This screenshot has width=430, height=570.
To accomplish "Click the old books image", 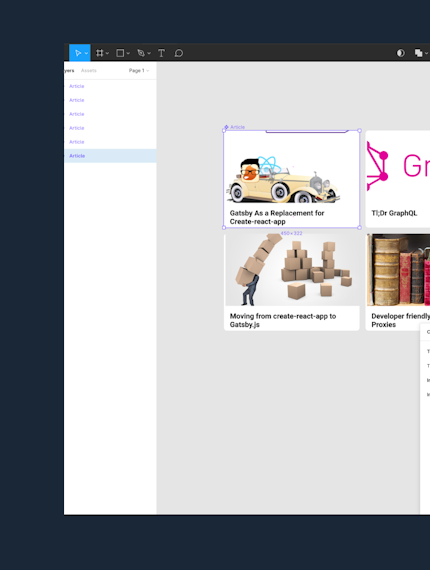I will (398, 270).
